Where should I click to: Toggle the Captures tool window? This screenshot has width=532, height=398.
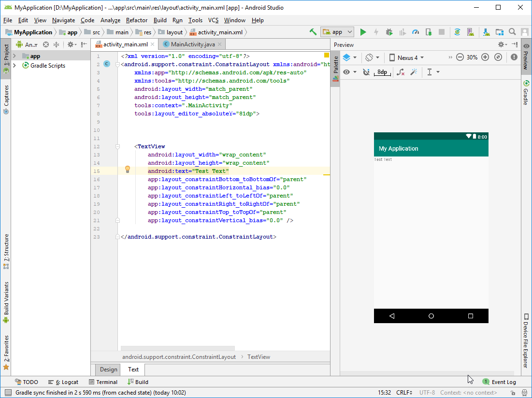pyautogui.click(x=6, y=99)
